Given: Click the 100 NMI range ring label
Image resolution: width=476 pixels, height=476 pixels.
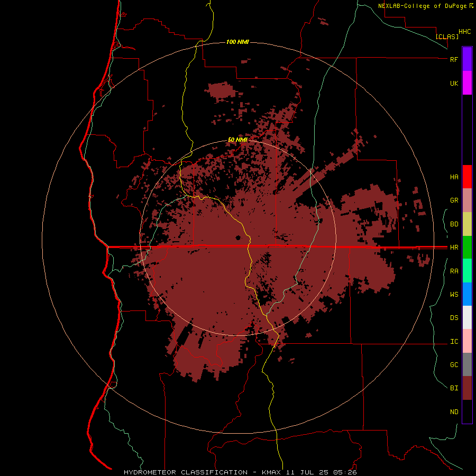Looking at the screenshot, I should click(237, 42).
